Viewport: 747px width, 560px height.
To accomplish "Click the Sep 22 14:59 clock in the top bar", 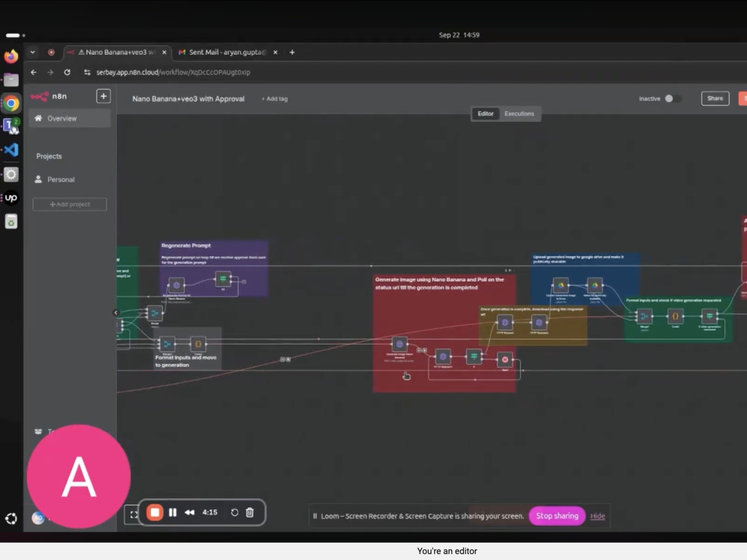I will click(x=459, y=35).
